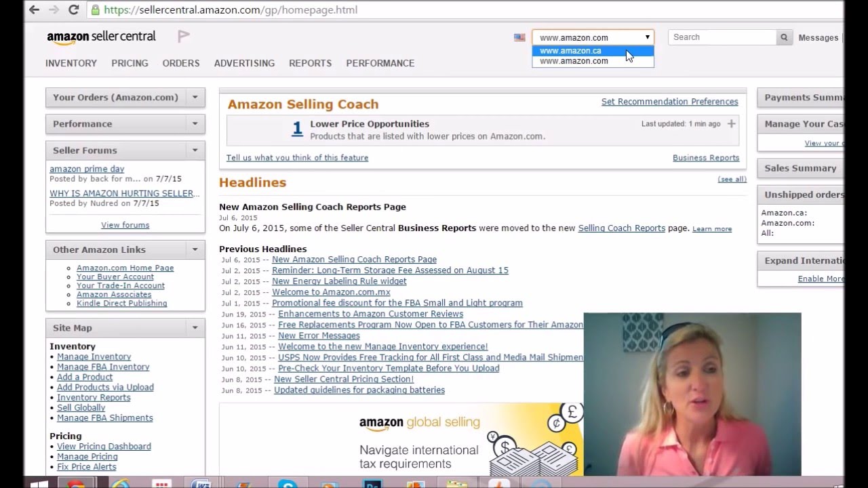Collapse the Other Amazon Links panel arrow
868x488 pixels.
tap(195, 249)
